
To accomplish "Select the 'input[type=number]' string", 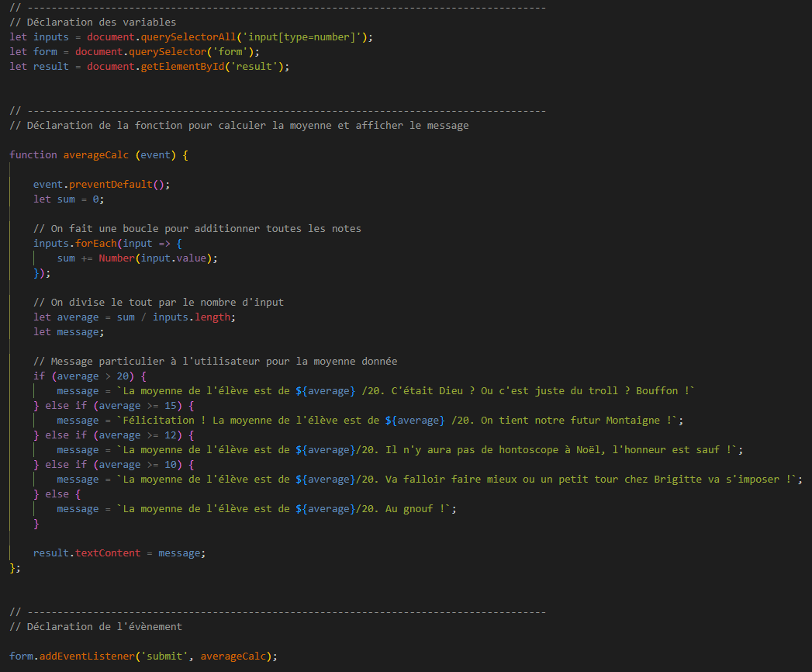I will coord(302,36).
